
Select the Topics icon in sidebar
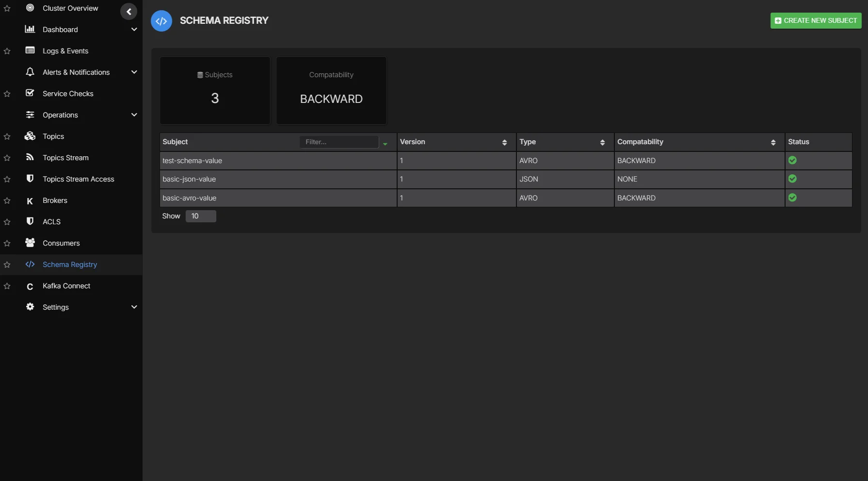[x=30, y=136]
